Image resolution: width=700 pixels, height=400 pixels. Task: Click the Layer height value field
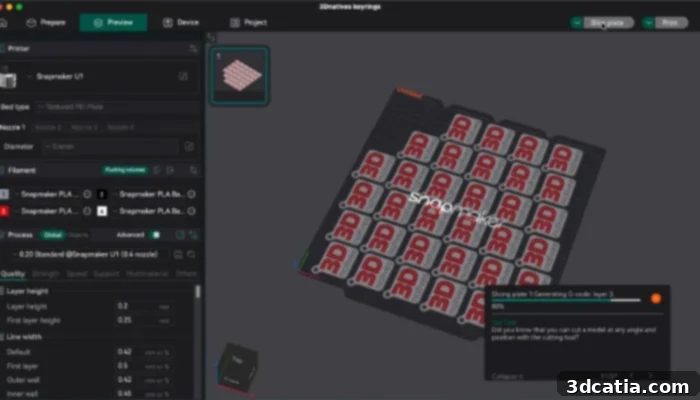click(143, 306)
